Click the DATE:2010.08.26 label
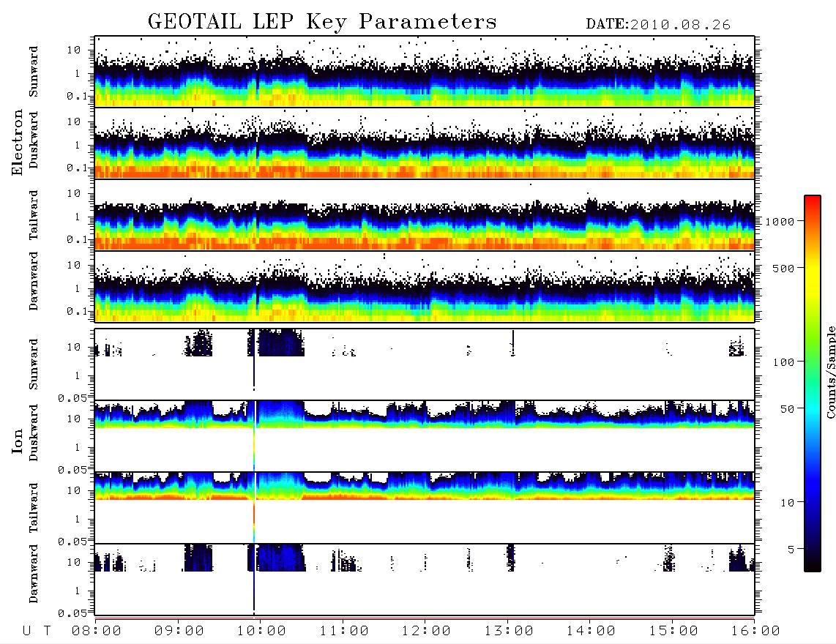This screenshot has width=836, height=644. pyautogui.click(x=658, y=25)
